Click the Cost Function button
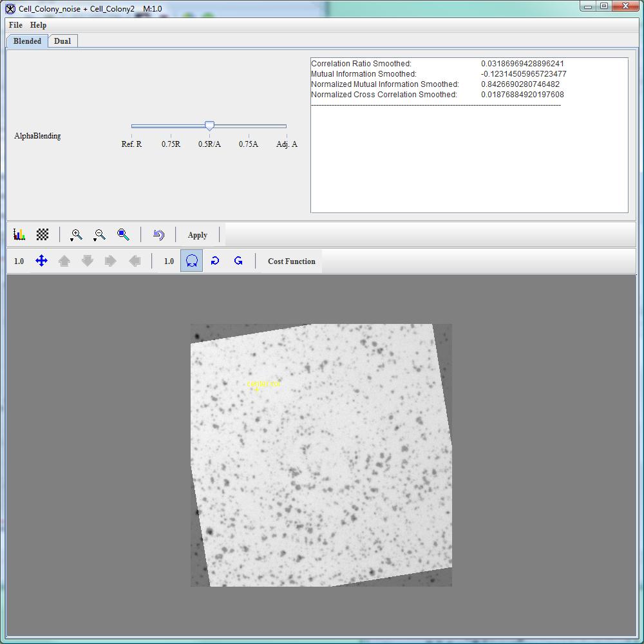Viewport: 644px width, 644px height. point(291,261)
